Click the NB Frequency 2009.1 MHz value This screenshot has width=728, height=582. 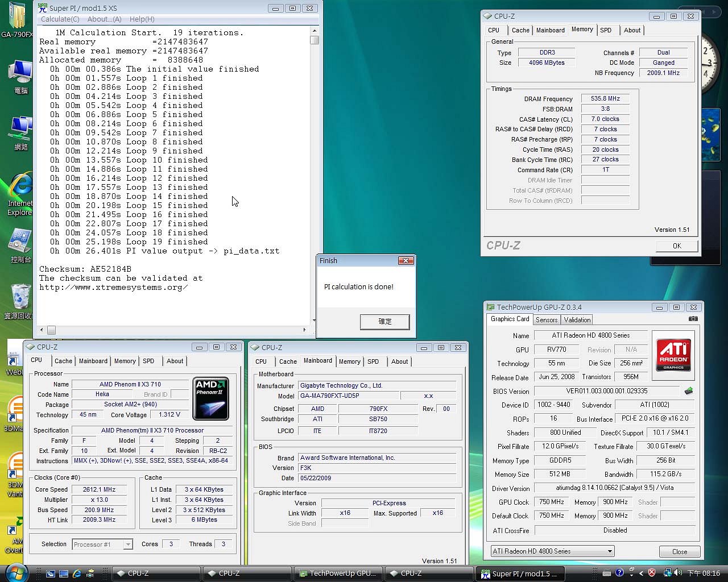pos(663,73)
